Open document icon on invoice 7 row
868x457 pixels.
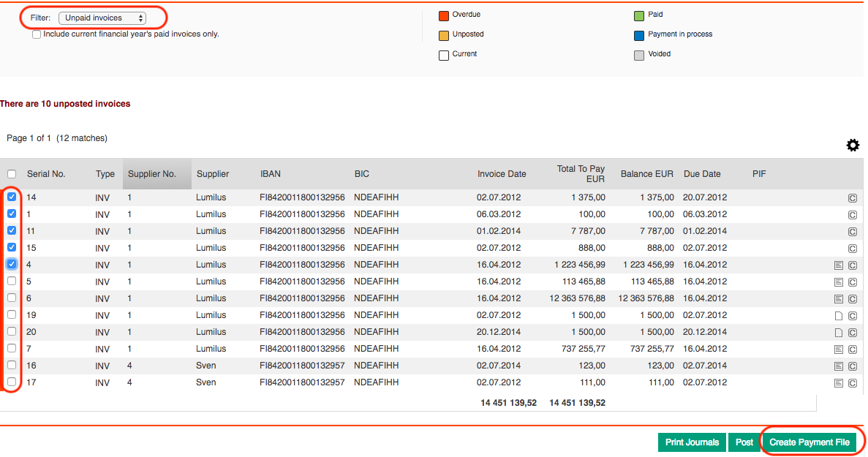pyautogui.click(x=839, y=350)
